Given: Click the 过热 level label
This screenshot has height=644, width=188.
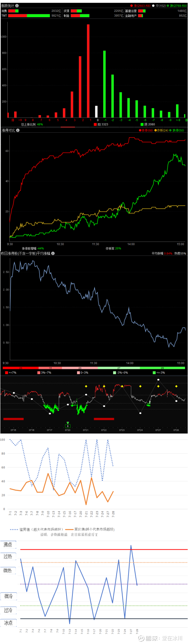Looking at the screenshot, I should point(8,556).
